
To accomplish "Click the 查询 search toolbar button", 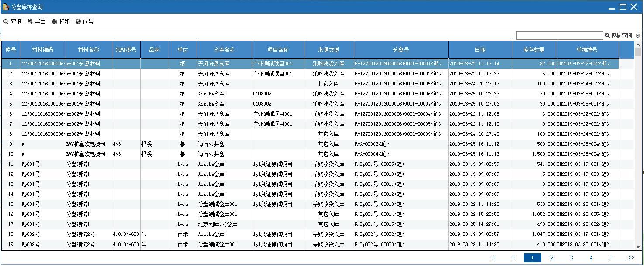I will (x=13, y=21).
